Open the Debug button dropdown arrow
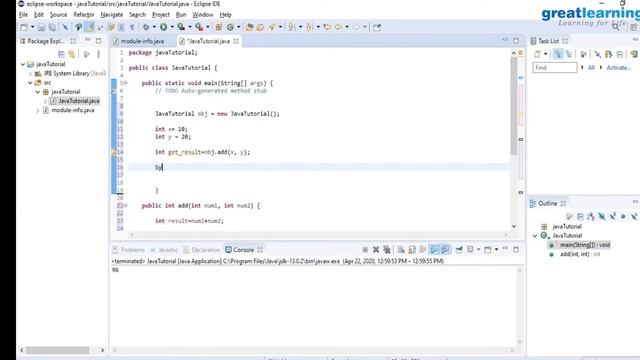The height and width of the screenshot is (360, 640). point(154,27)
